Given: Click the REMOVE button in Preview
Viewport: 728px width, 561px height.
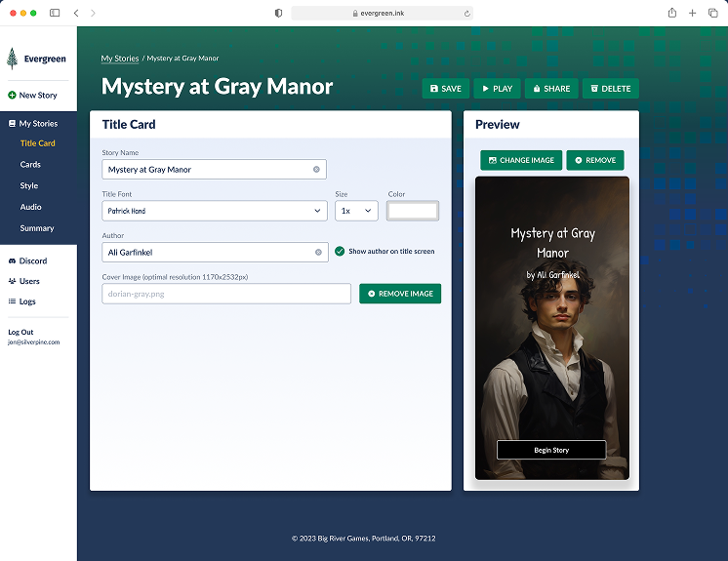Looking at the screenshot, I should 595,160.
